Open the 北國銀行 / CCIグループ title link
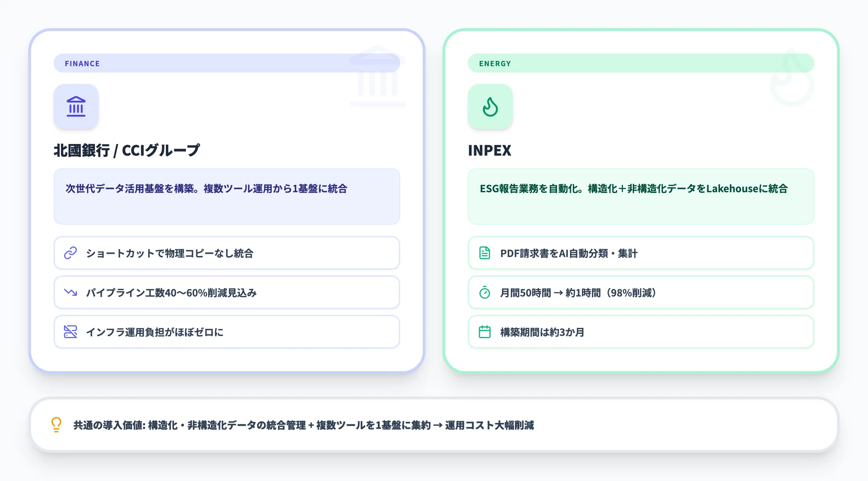Screen dimensions: 868x481 click(x=126, y=149)
